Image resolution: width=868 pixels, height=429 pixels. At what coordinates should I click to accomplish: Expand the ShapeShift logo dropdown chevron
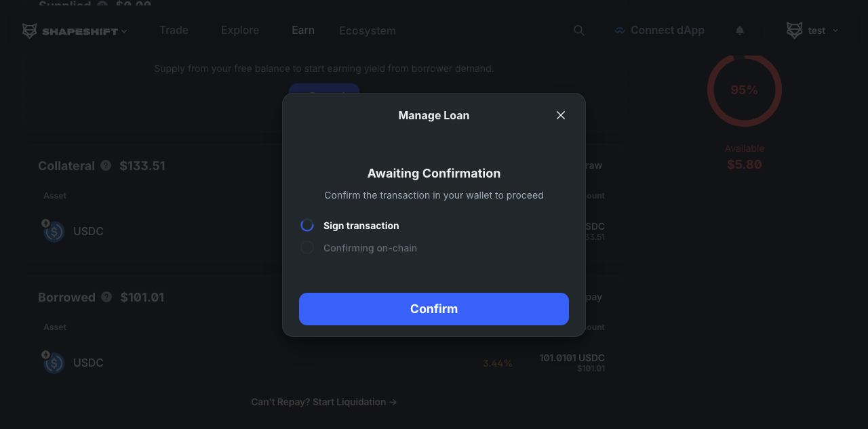point(124,31)
